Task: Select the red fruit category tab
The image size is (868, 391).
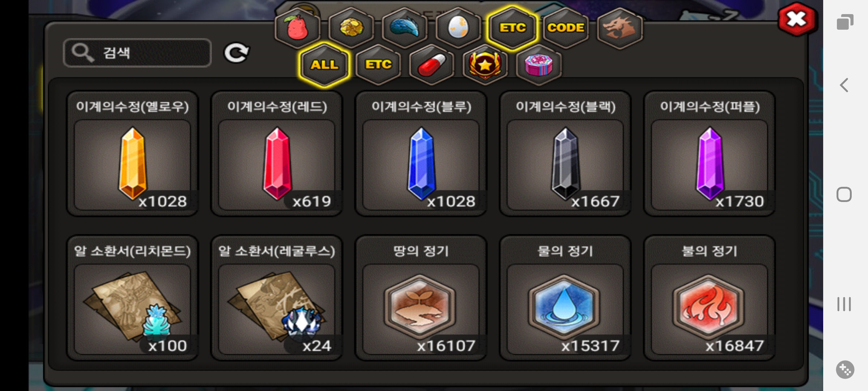Action: 297,28
